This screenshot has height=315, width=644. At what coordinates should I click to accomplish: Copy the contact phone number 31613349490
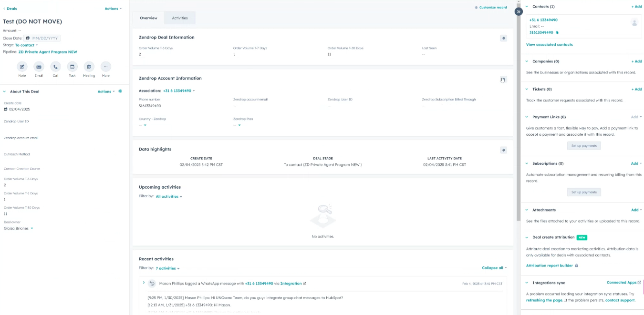[x=557, y=32]
